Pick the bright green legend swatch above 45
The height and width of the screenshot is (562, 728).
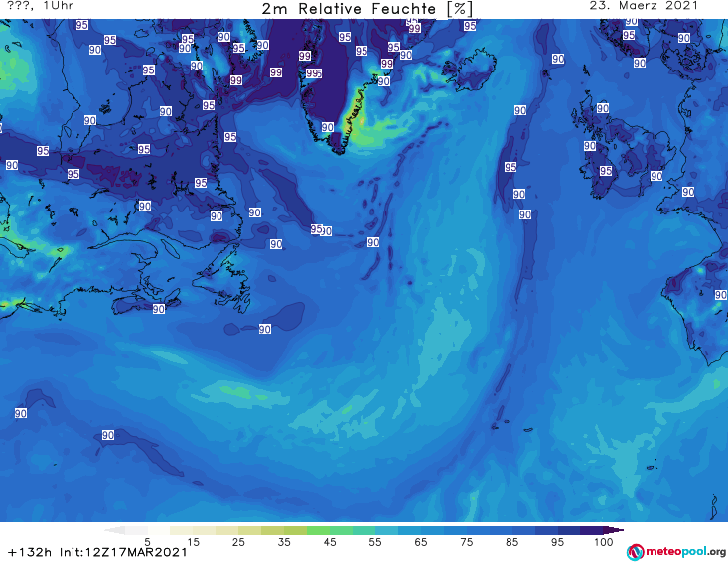(318, 530)
